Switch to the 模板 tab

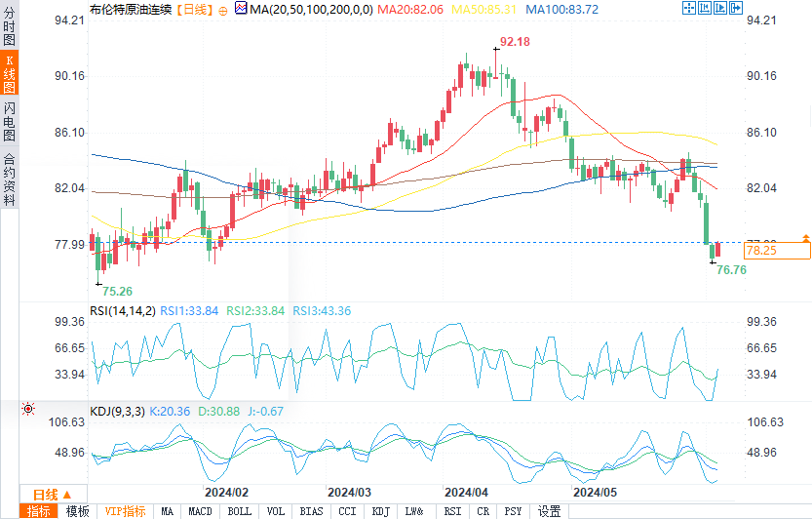point(77,511)
